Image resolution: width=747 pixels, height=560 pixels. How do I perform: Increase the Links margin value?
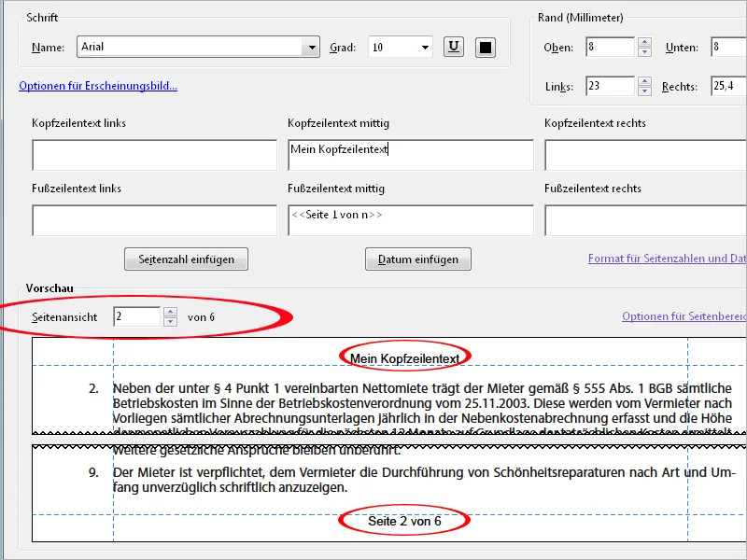(x=644, y=81)
